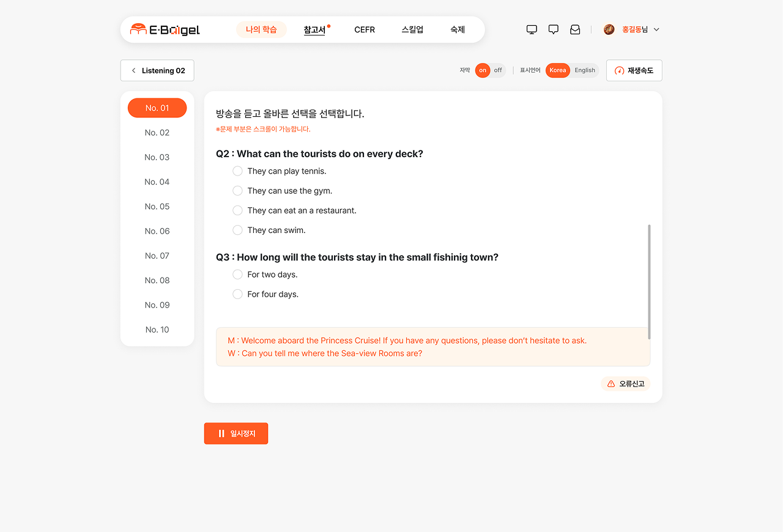Click the warning icon for error report
This screenshot has height=532, width=783.
click(x=610, y=384)
